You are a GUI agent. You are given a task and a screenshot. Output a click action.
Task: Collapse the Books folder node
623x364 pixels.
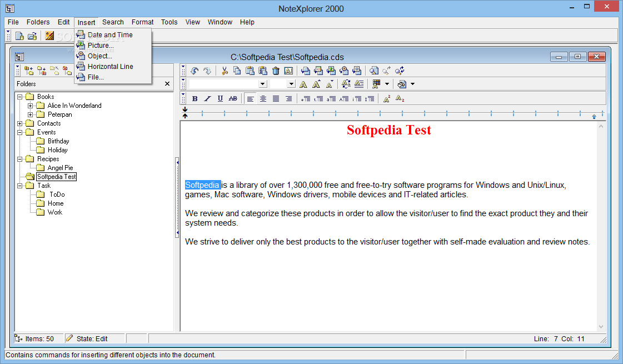click(19, 97)
